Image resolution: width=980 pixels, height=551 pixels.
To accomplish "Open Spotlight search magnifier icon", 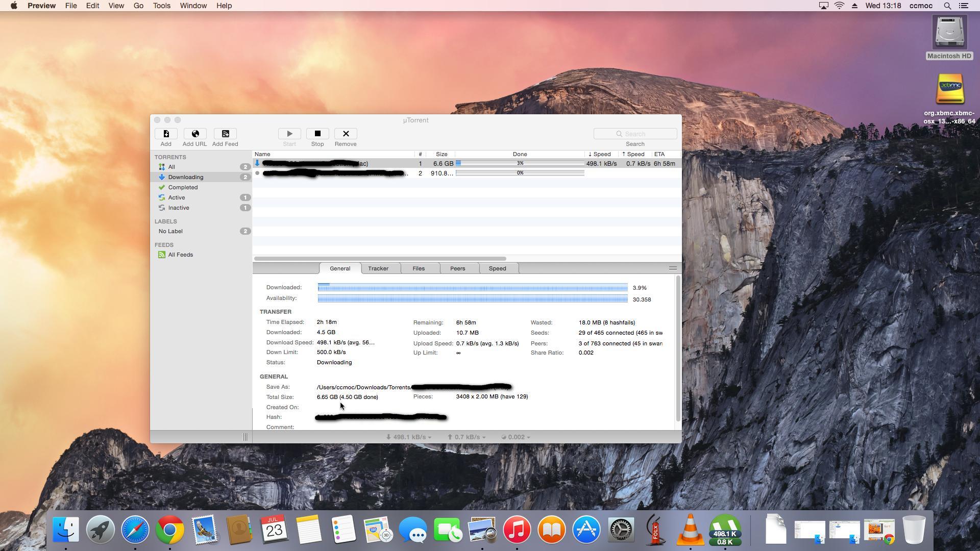I will tap(947, 6).
